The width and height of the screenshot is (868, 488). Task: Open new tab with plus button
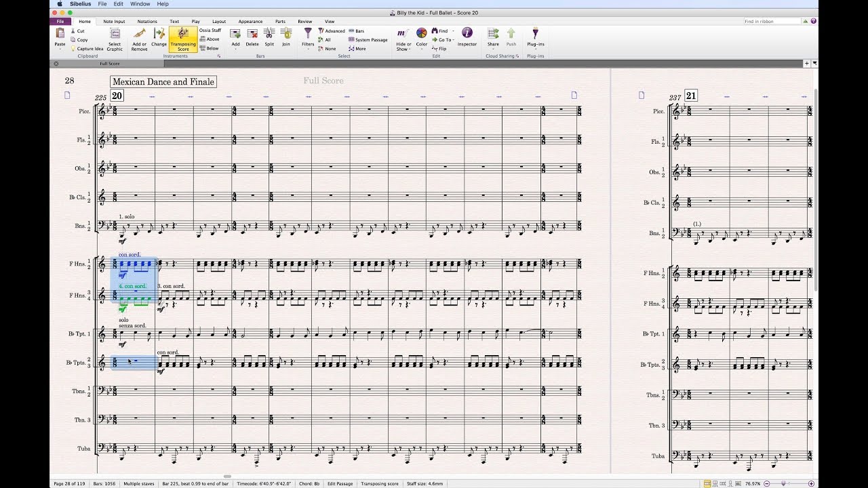pyautogui.click(x=807, y=63)
